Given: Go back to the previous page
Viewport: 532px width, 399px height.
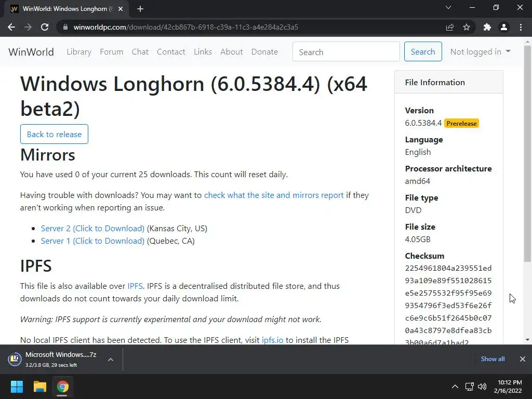Looking at the screenshot, I should (11, 27).
